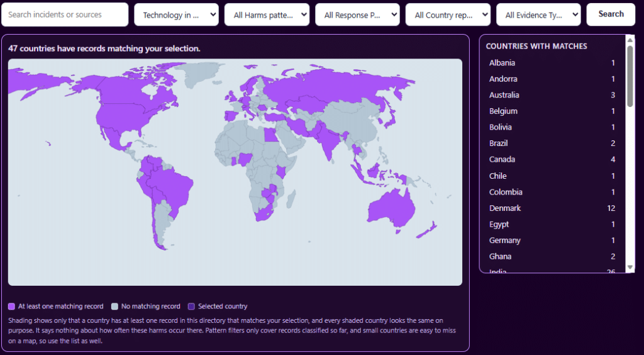This screenshot has height=355, width=644.
Task: Click Egypt on the world map
Action: pyautogui.click(x=270, y=134)
